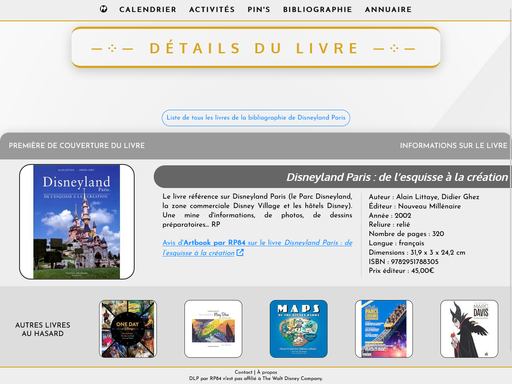Click the site logo icon in navigation
This screenshot has width=512, height=384.
[x=104, y=9]
